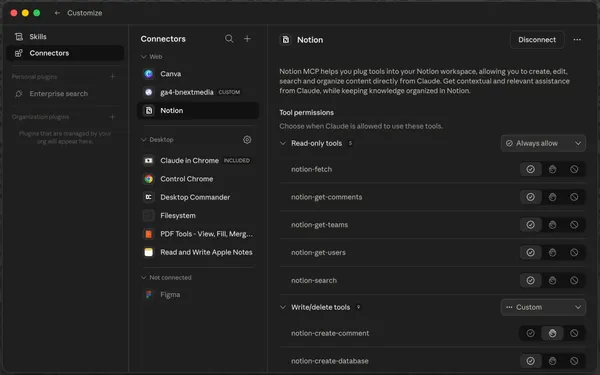The width and height of the screenshot is (600, 375).
Task: Click the Notion header logo icon
Action: (285, 40)
